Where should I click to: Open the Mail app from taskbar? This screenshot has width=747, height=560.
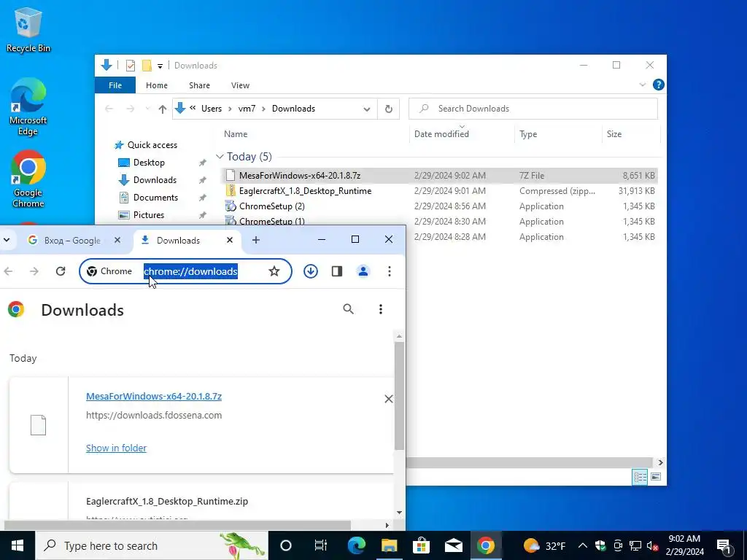[x=454, y=545]
